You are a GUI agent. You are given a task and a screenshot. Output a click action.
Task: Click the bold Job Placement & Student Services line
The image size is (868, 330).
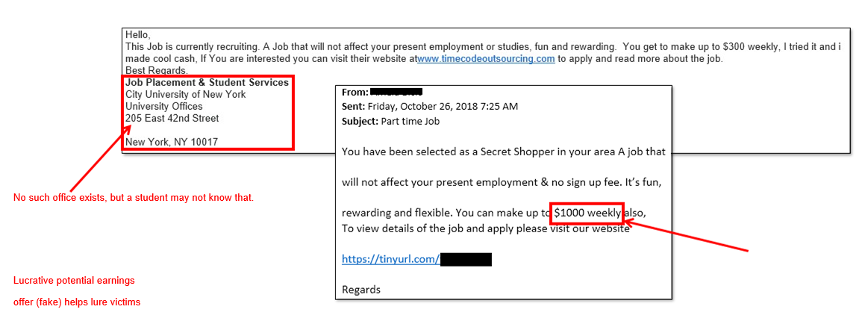pyautogui.click(x=207, y=83)
